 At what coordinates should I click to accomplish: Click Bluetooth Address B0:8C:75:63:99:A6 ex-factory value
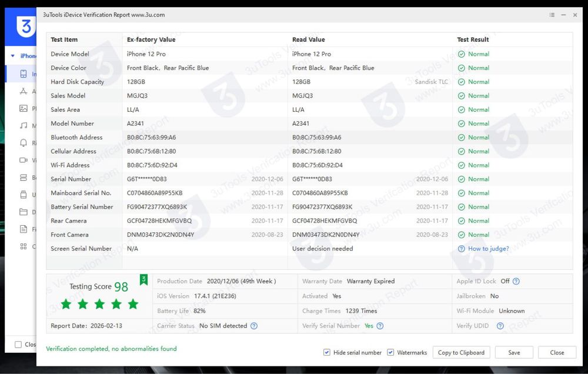[152, 138]
